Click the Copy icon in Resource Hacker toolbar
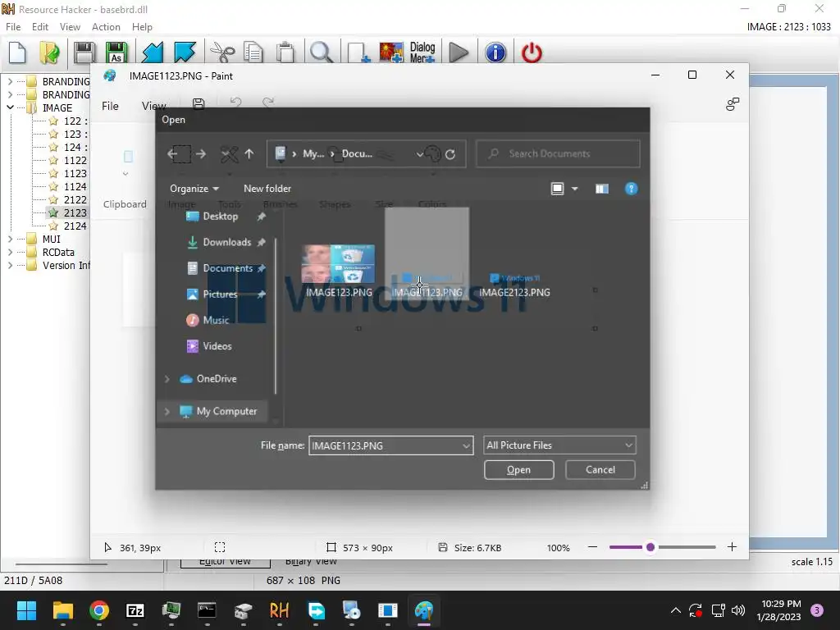 point(253,52)
